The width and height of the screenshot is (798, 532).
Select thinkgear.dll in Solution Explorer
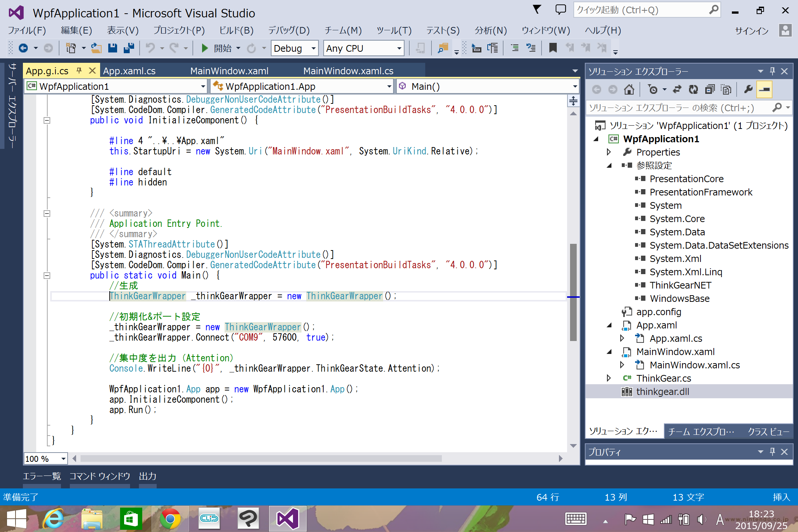[x=662, y=392]
